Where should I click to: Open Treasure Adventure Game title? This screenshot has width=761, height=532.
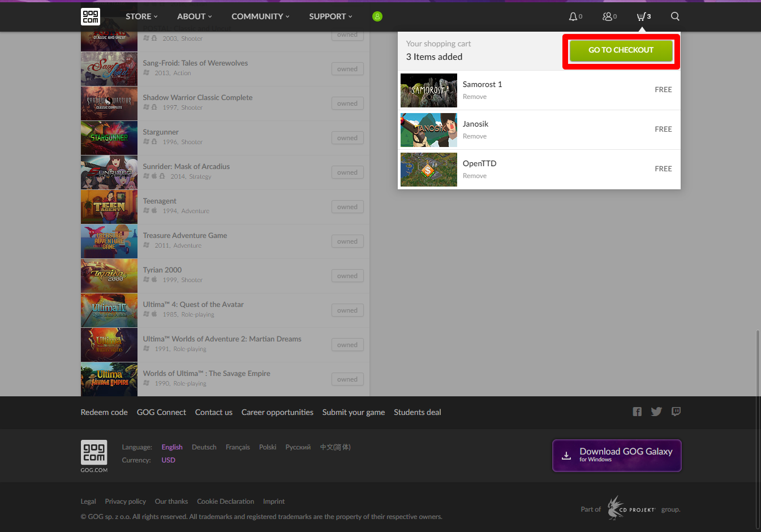click(185, 236)
